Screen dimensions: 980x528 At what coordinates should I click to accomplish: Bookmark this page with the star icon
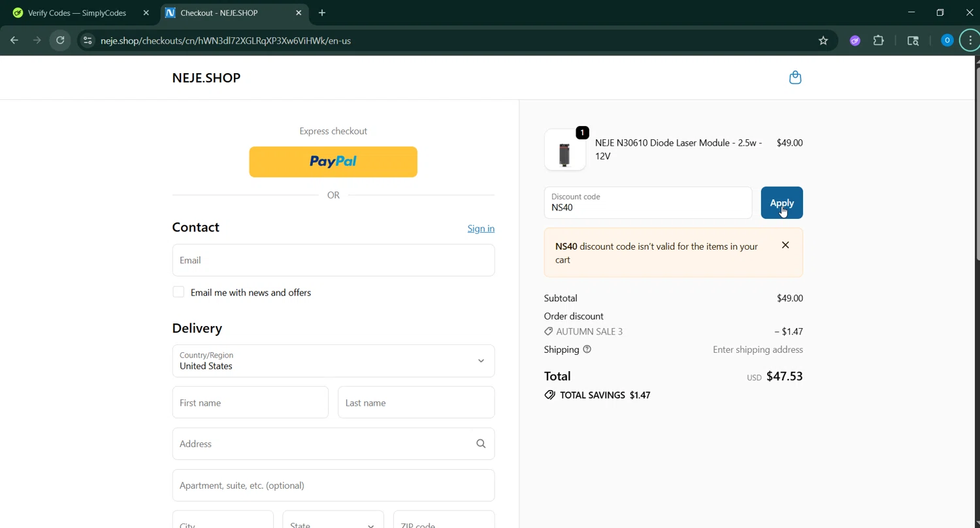pos(823,41)
